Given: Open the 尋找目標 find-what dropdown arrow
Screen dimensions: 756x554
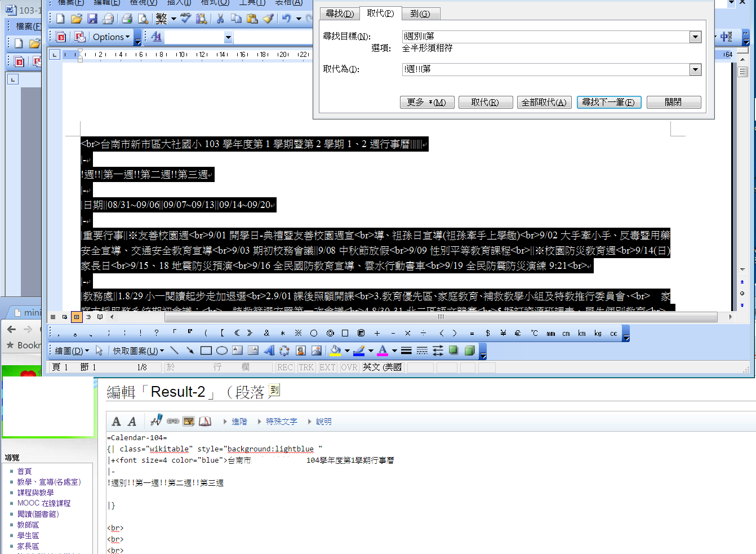Looking at the screenshot, I should click(695, 37).
